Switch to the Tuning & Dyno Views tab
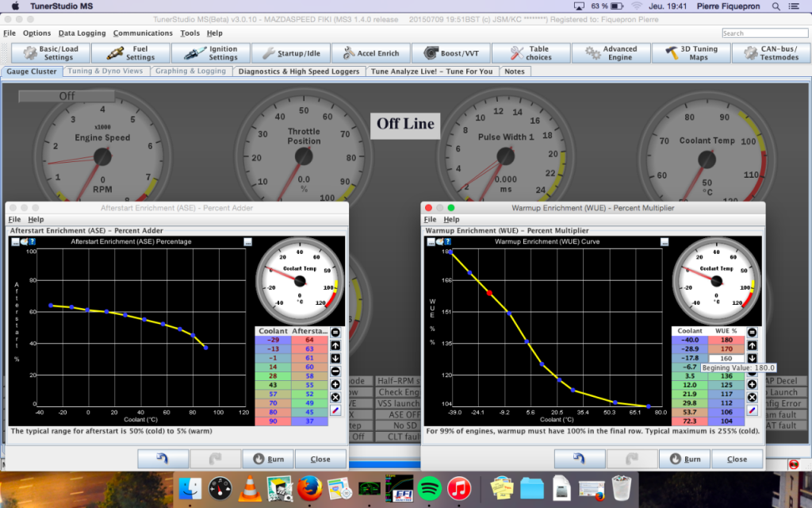Image resolution: width=812 pixels, height=508 pixels. click(105, 71)
